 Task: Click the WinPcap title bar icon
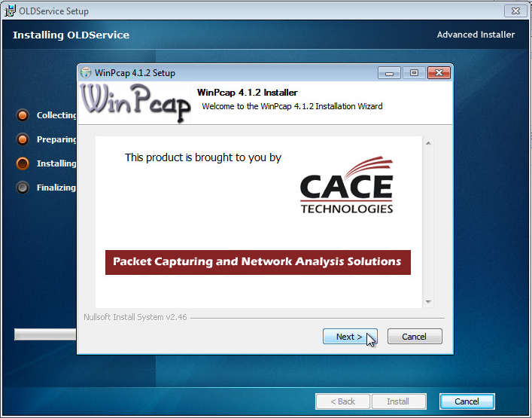(x=86, y=72)
